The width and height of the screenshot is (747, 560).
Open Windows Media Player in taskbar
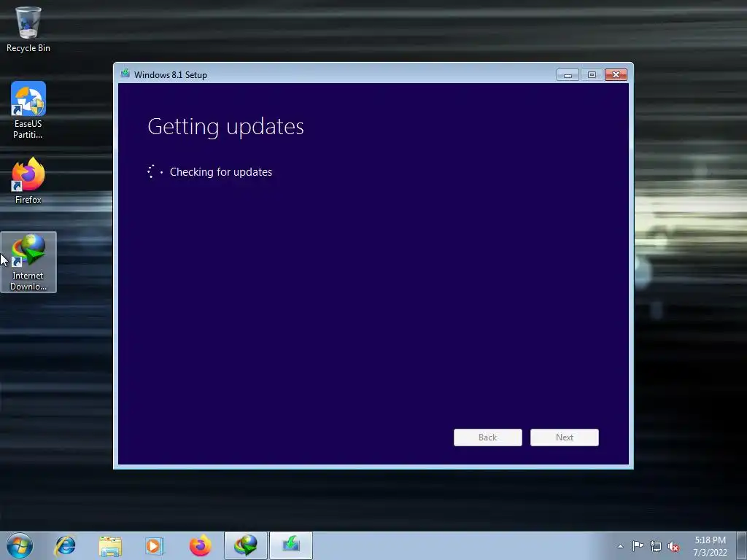point(155,545)
